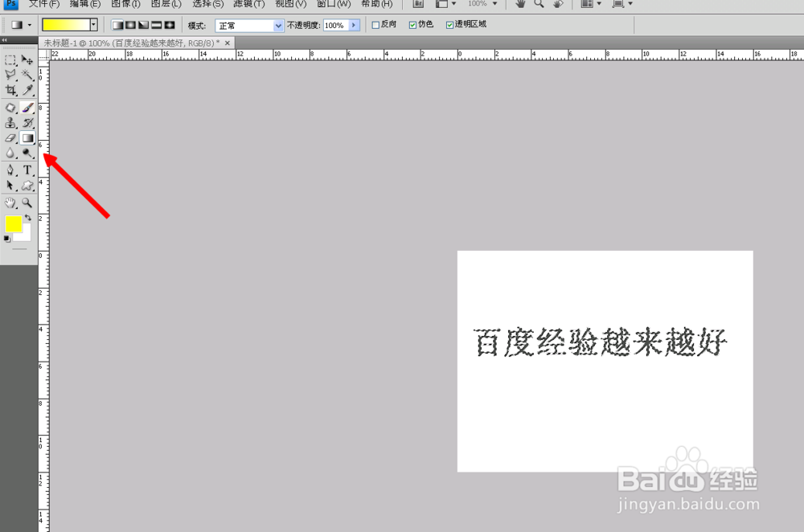This screenshot has height=532, width=804.
Task: Choose the Crop tool
Action: tap(10, 90)
